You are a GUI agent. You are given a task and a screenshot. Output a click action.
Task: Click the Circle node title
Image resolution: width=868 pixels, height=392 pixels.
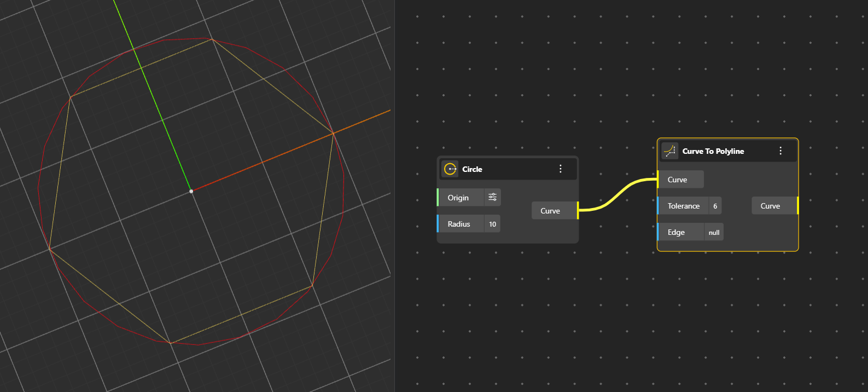click(472, 169)
